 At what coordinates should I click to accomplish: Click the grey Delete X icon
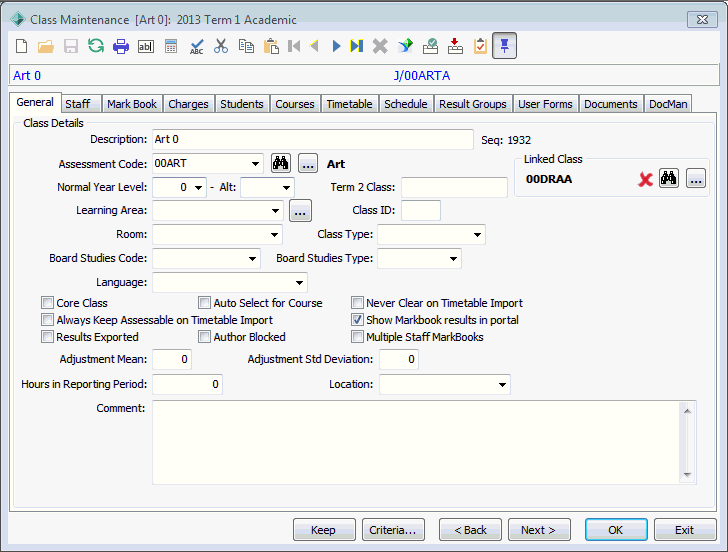pyautogui.click(x=380, y=46)
